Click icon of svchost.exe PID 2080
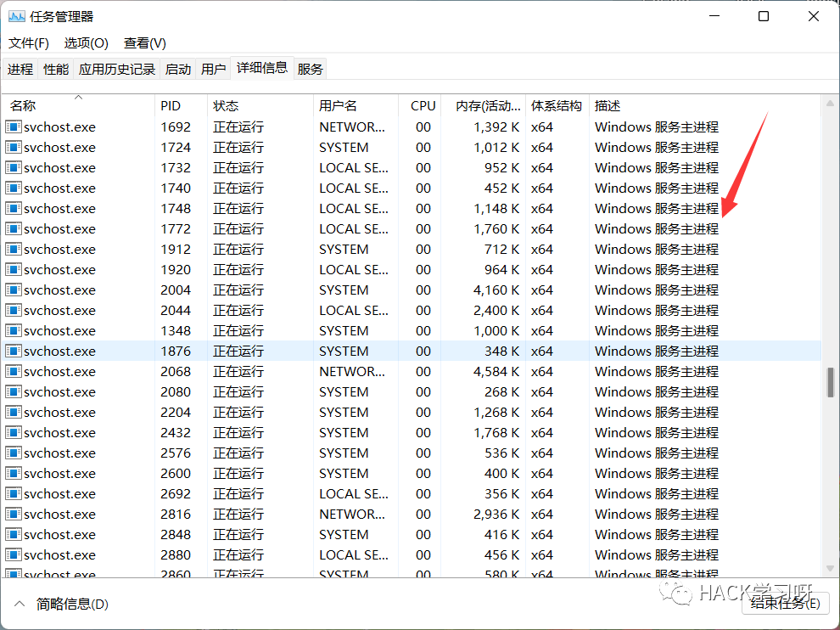 point(14,392)
